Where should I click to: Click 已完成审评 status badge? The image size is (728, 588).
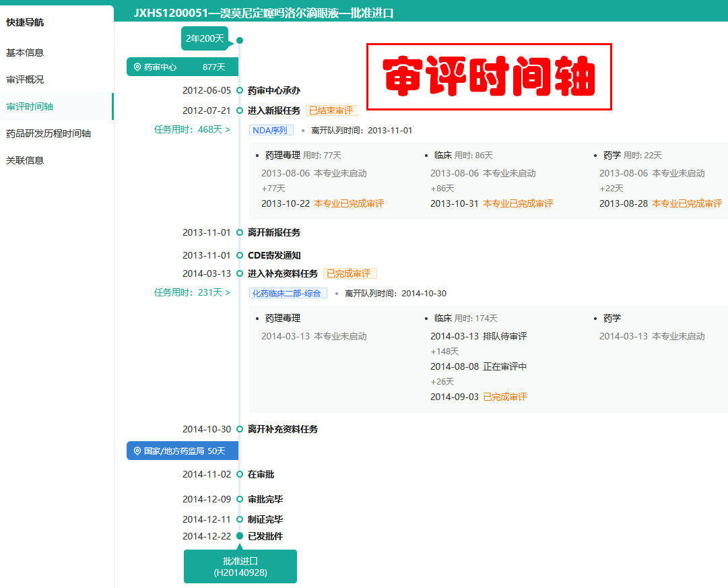coord(350,273)
